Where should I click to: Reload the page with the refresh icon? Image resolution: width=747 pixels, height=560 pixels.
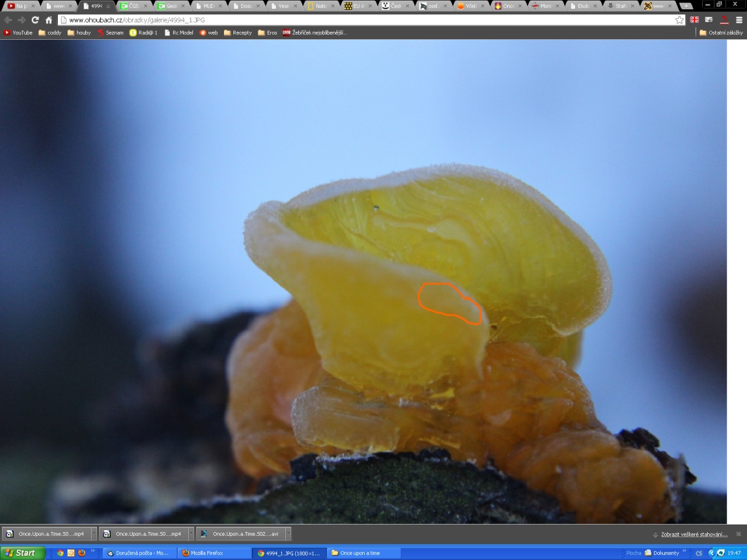click(35, 20)
